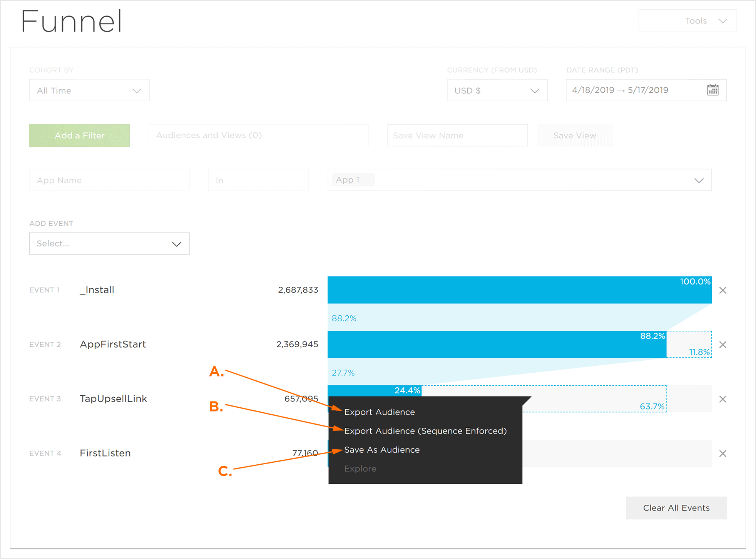This screenshot has width=756, height=559.
Task: Choose Export Audience from context menu
Action: pyautogui.click(x=379, y=412)
